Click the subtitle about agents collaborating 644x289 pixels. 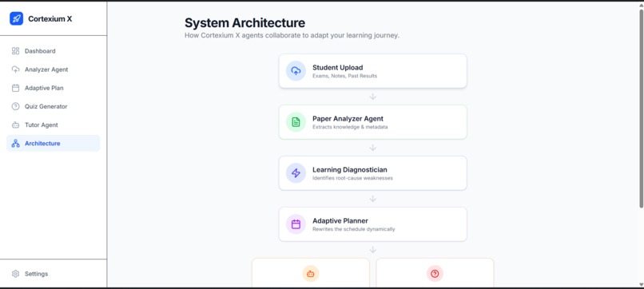[292, 36]
